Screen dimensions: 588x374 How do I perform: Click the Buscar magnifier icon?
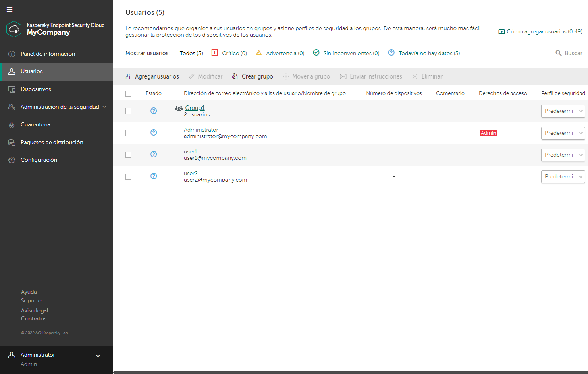559,53
